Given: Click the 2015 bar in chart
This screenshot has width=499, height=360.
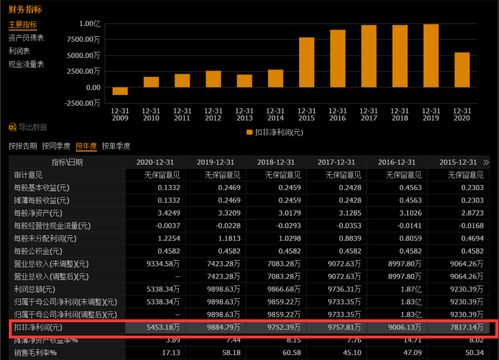Looking at the screenshot, I should 307,62.
